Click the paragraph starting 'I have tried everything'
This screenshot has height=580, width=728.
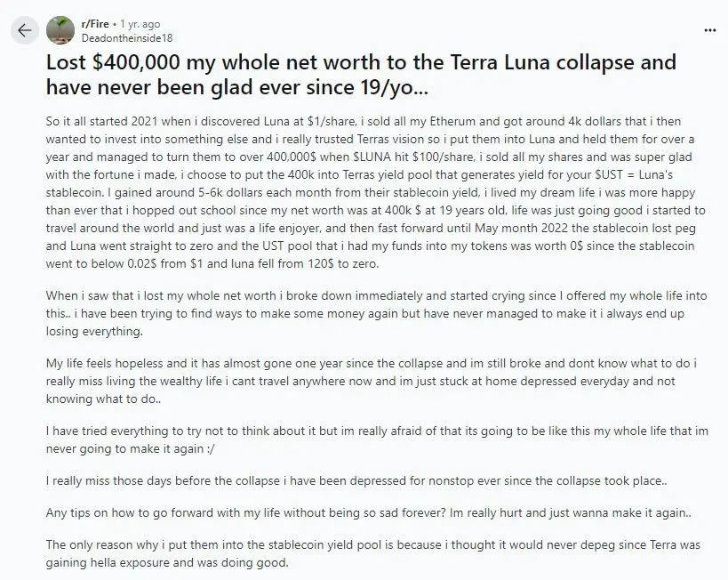[377, 439]
